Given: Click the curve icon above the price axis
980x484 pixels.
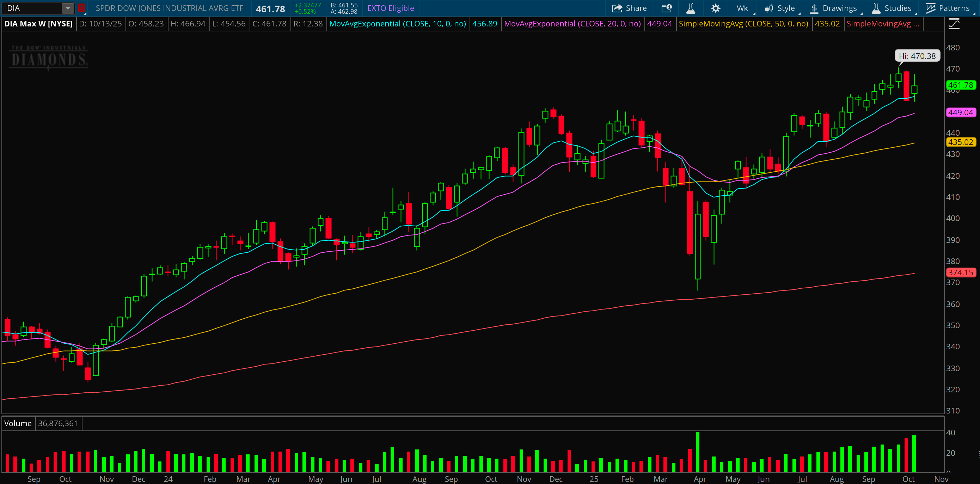Looking at the screenshot, I should tap(954, 24).
